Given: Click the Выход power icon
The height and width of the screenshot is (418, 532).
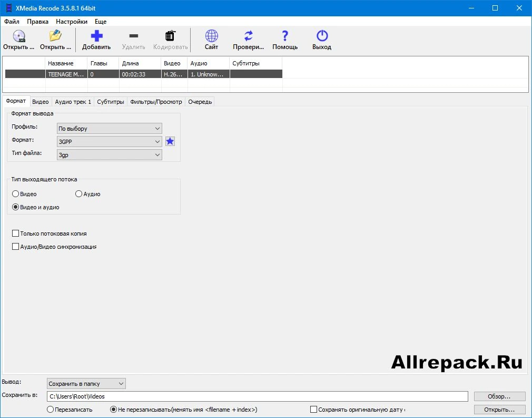Looking at the screenshot, I should click(322, 36).
